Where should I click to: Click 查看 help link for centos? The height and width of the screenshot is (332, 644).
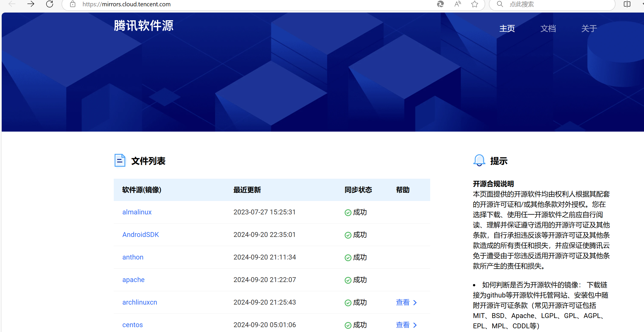point(407,325)
